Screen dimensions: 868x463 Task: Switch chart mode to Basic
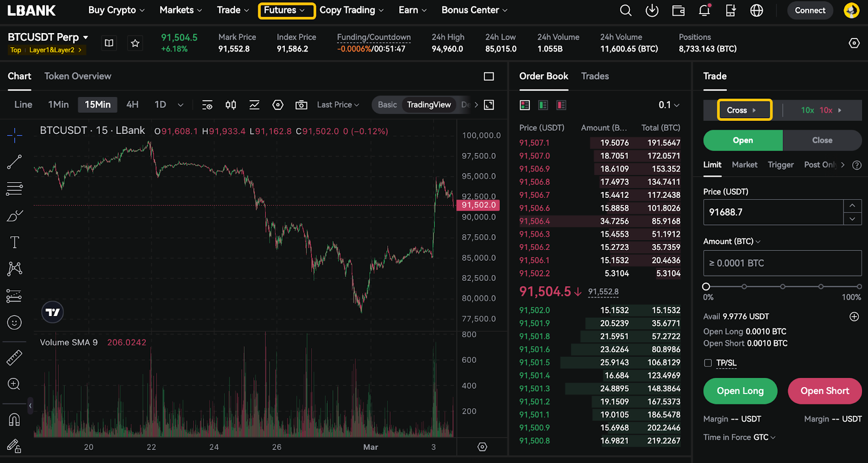tap(387, 105)
